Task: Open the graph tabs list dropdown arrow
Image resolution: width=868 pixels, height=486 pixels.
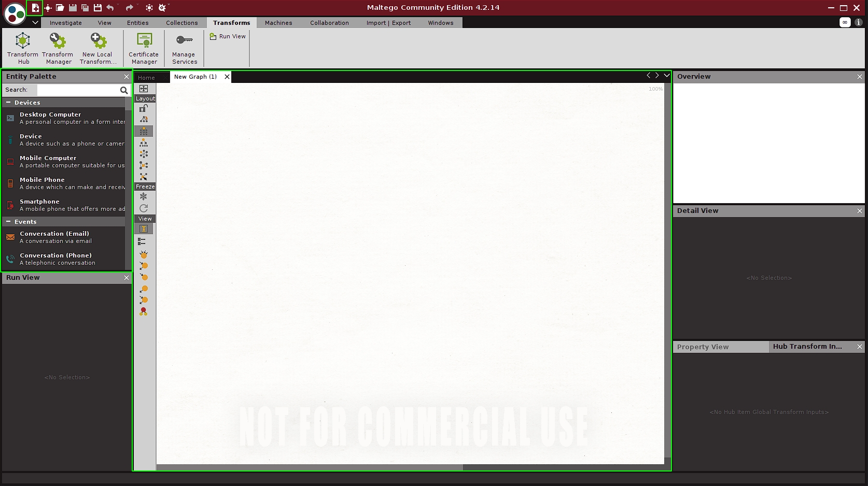Action: tap(667, 76)
